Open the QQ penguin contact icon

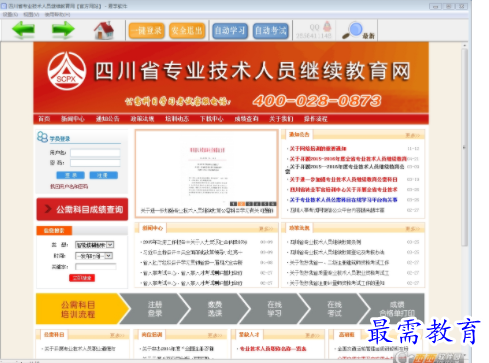point(327,26)
